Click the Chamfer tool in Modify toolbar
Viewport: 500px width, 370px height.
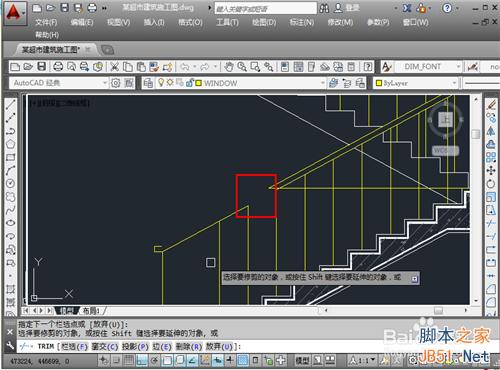click(491, 289)
